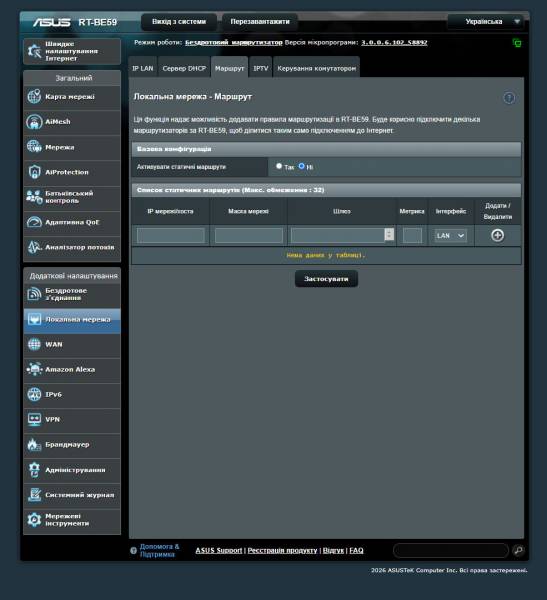
Task: Open WAN globe icon
Action: click(x=34, y=344)
